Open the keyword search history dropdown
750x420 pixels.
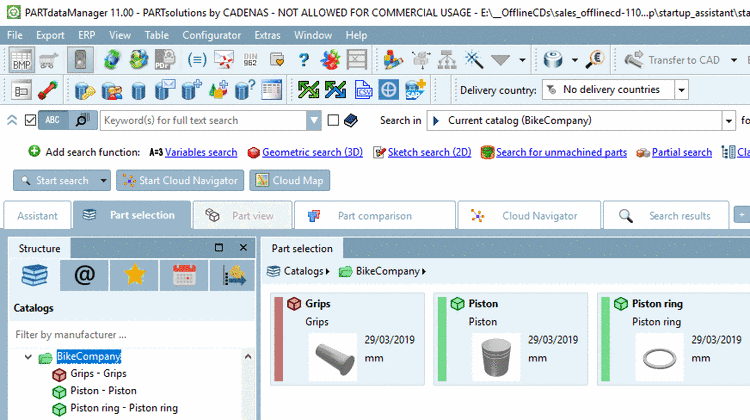314,121
